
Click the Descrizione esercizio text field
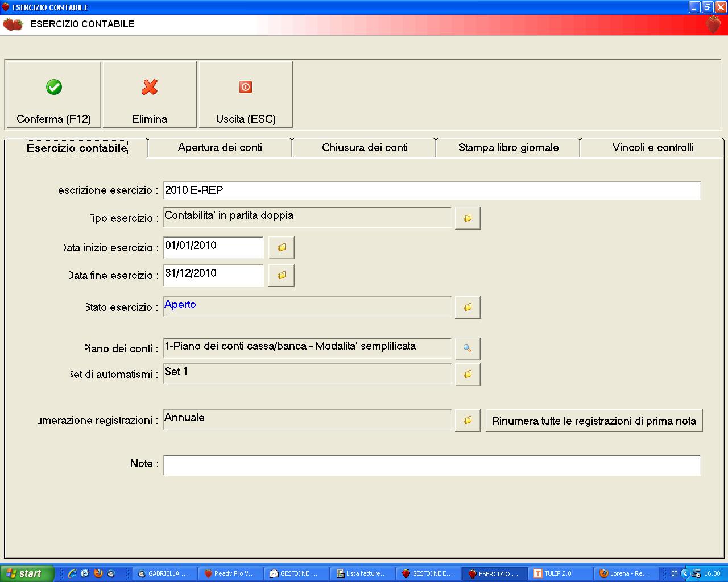coord(432,190)
